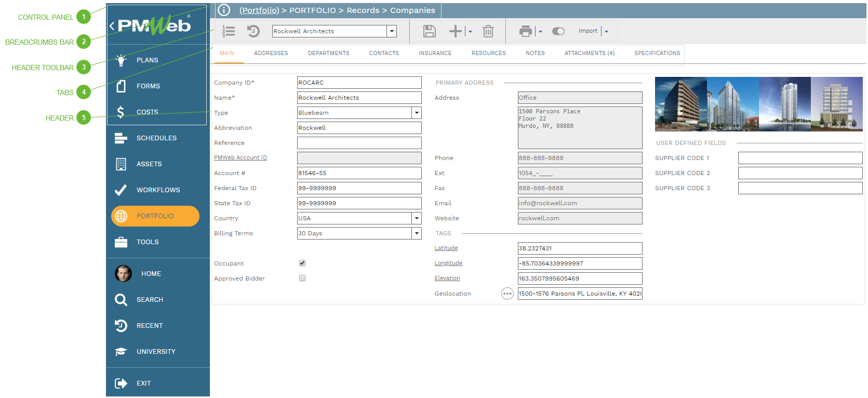Uncheck the Occupant checkbox

(x=302, y=263)
